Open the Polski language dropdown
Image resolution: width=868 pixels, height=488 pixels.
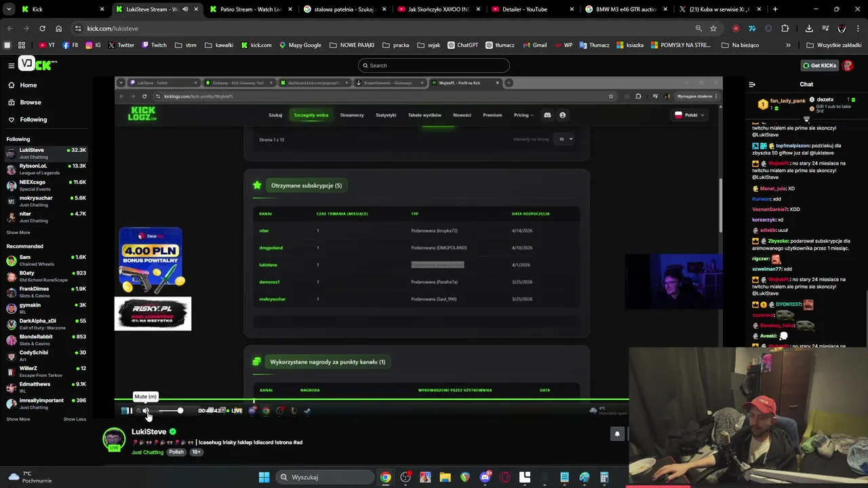[x=690, y=115]
